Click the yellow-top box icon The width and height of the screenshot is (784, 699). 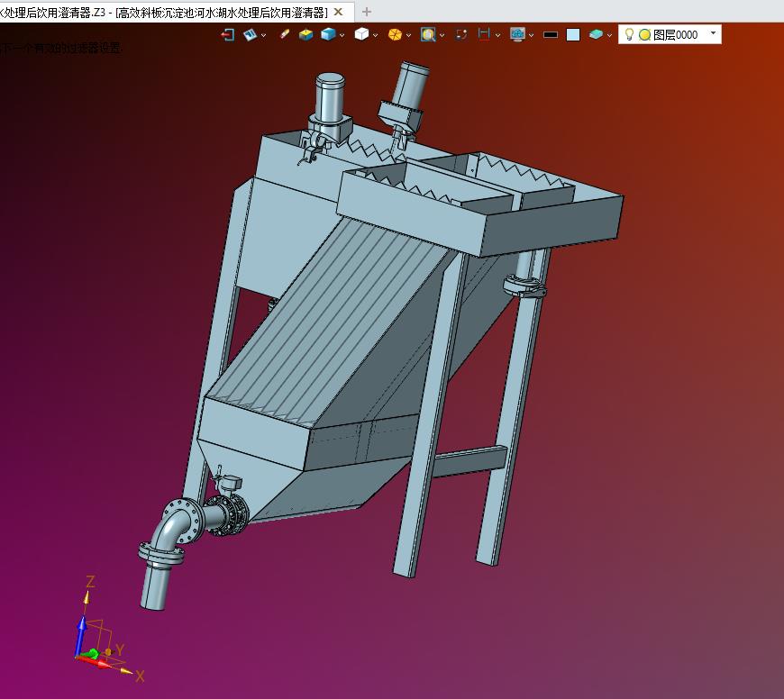coord(305,34)
